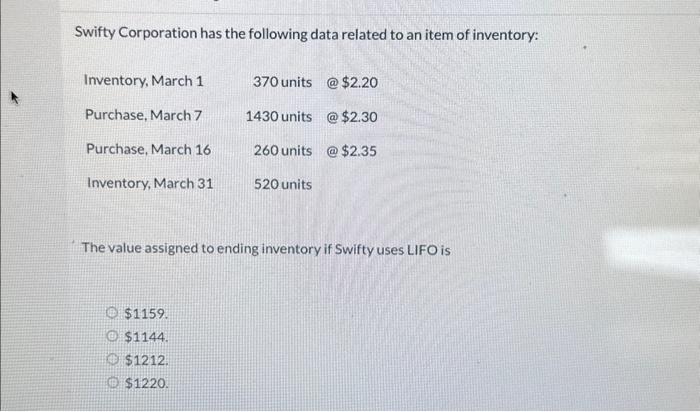Click the '1430 units' quantity
The height and width of the screenshot is (412, 700).
pos(278,116)
